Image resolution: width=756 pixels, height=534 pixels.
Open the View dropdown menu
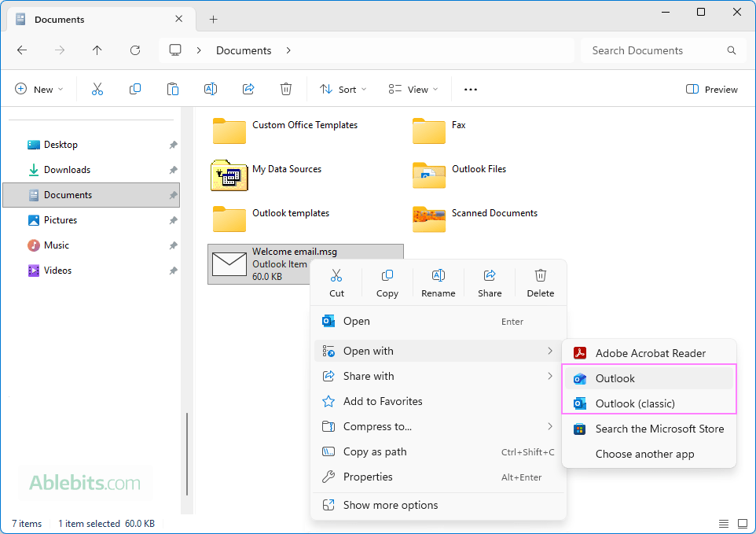pos(413,90)
